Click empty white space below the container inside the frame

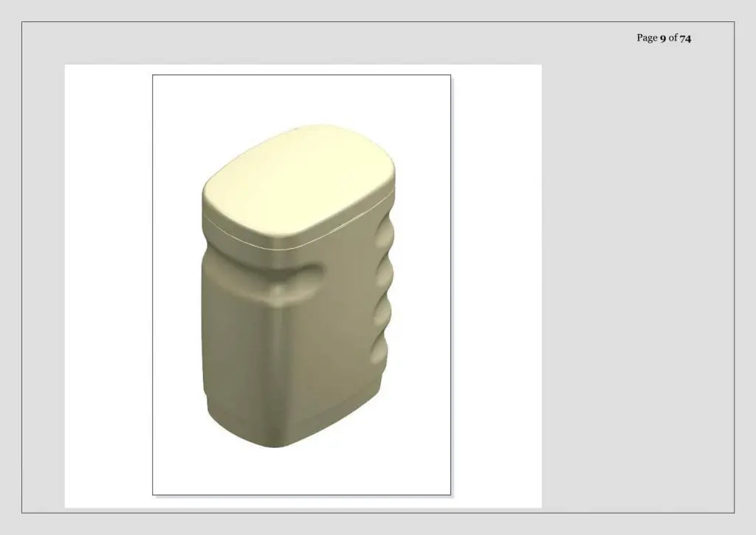302,472
